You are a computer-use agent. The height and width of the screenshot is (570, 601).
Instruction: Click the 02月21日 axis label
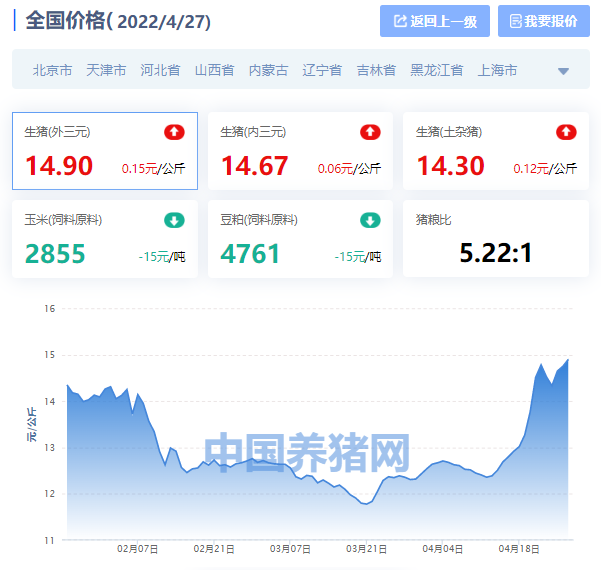click(x=214, y=549)
